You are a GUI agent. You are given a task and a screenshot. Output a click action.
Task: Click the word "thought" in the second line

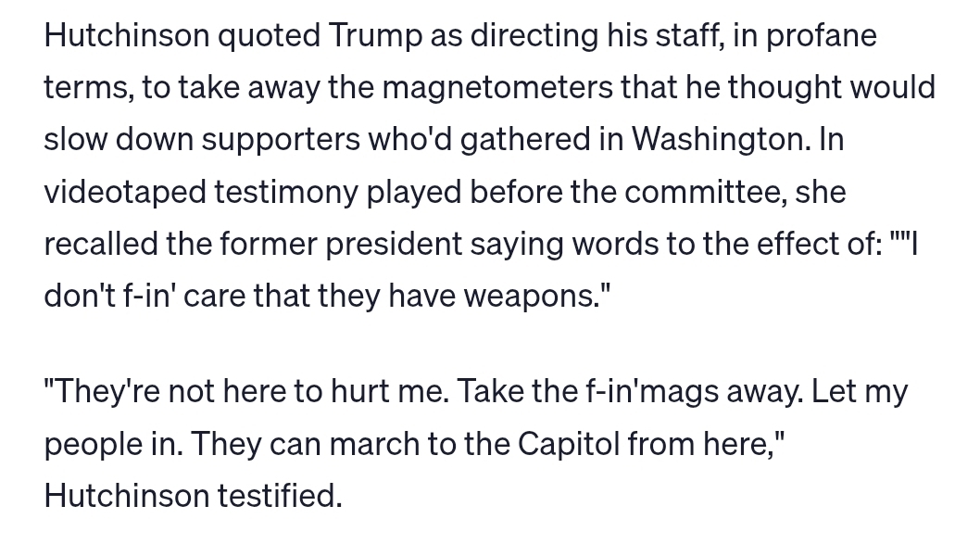[784, 87]
